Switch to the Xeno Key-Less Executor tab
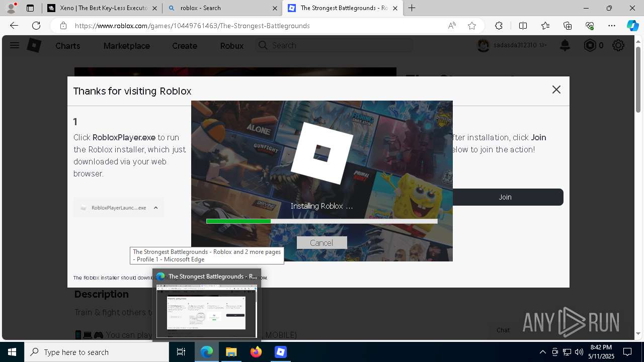The height and width of the screenshot is (362, 644). 103,8
